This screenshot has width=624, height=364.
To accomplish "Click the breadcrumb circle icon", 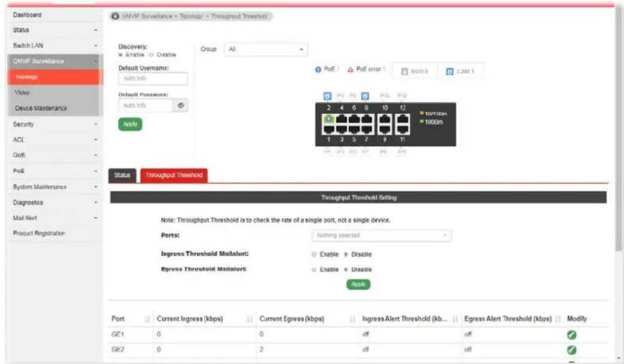I will (x=115, y=16).
